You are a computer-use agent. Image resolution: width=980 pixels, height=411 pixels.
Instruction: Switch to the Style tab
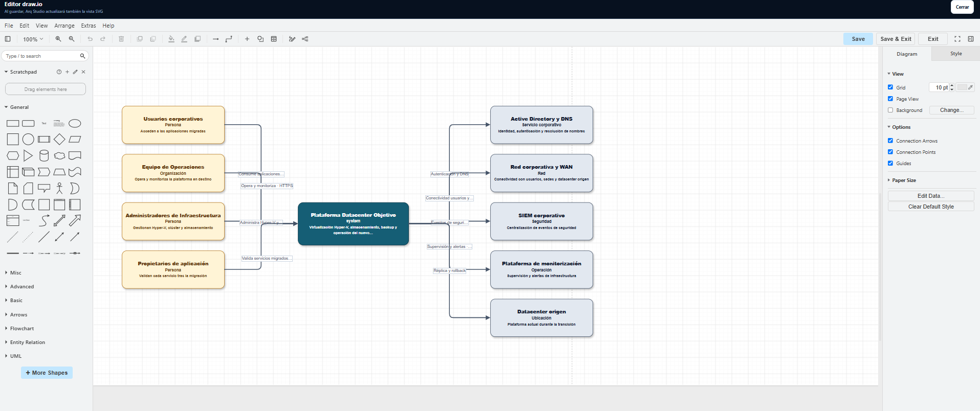click(956, 54)
